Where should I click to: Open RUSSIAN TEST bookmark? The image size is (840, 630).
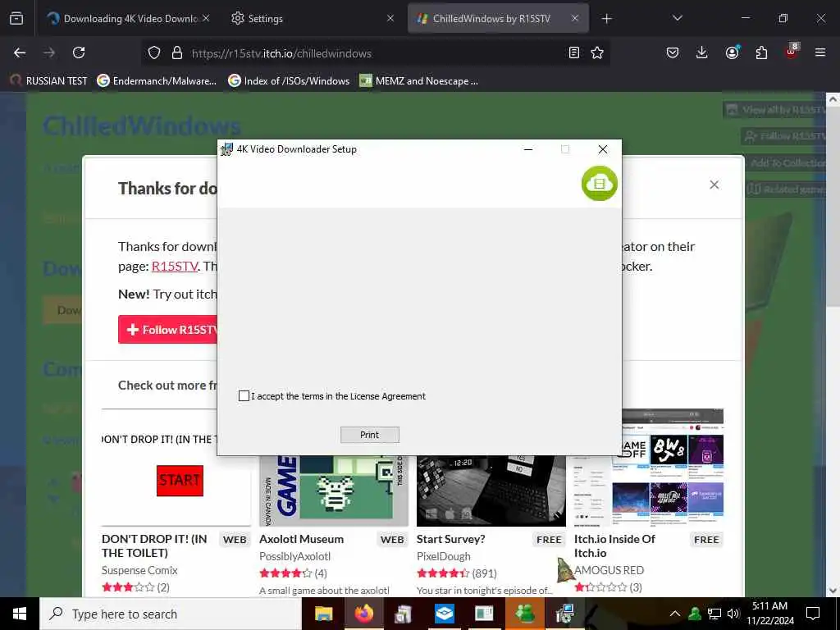[x=48, y=81]
